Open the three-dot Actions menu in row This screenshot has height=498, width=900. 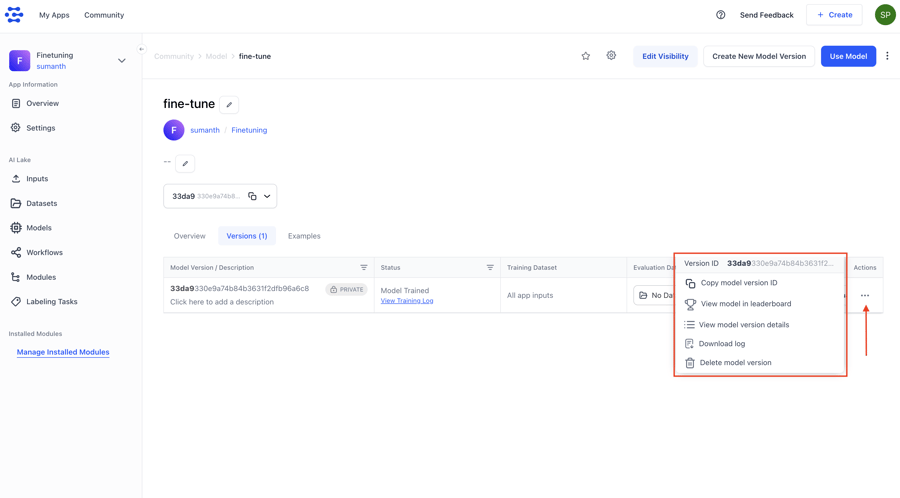865,295
